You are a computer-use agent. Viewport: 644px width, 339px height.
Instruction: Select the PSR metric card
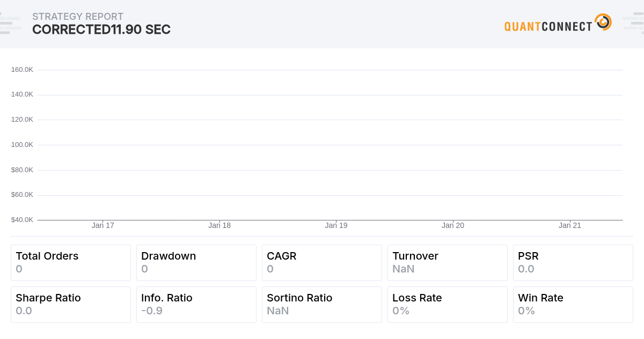click(573, 262)
